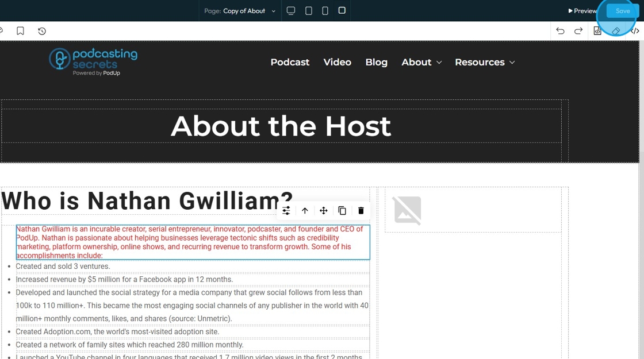Select the eraser clear-canvas icon
The width and height of the screenshot is (644, 359).
point(616,31)
